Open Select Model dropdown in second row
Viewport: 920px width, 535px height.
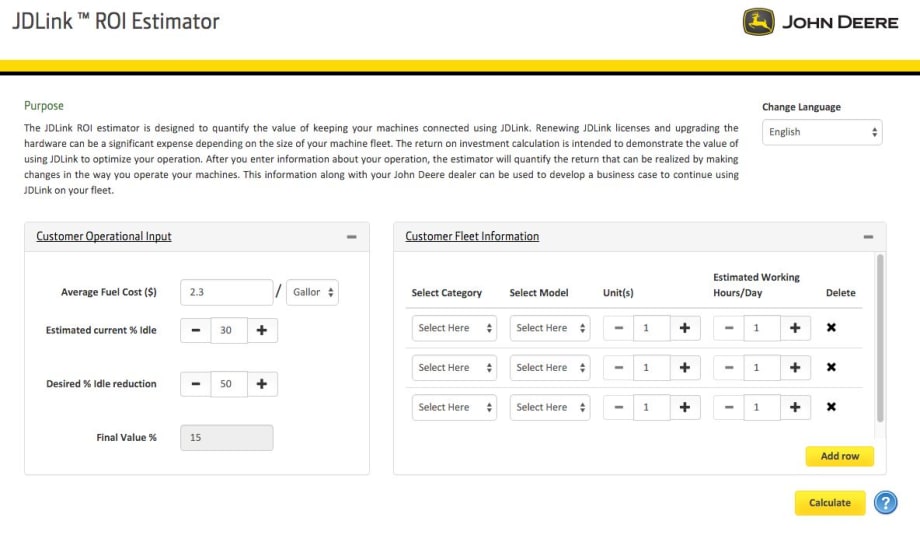tap(550, 368)
